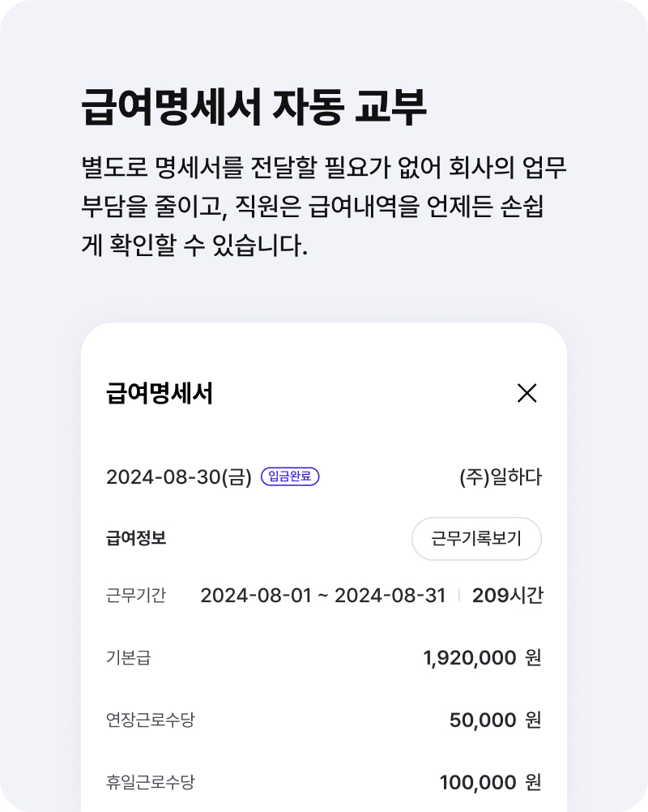Click the divider between date range and hours
Image resolution: width=648 pixels, height=812 pixels.
click(x=459, y=596)
